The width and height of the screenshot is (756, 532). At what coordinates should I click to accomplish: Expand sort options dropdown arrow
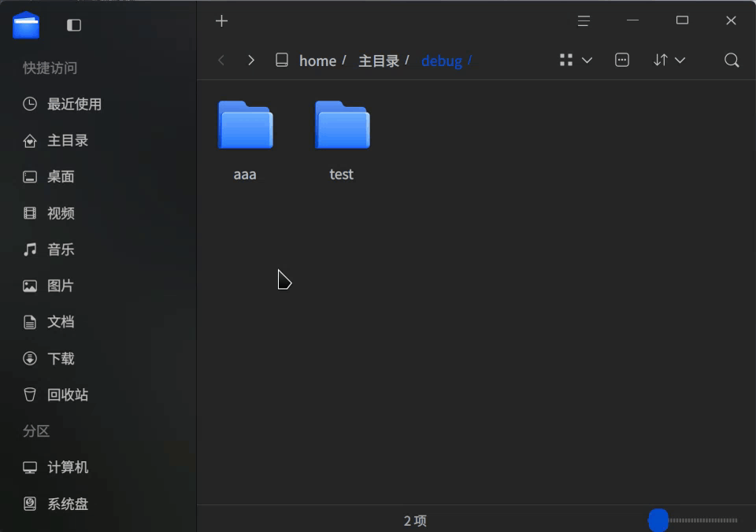pos(680,61)
